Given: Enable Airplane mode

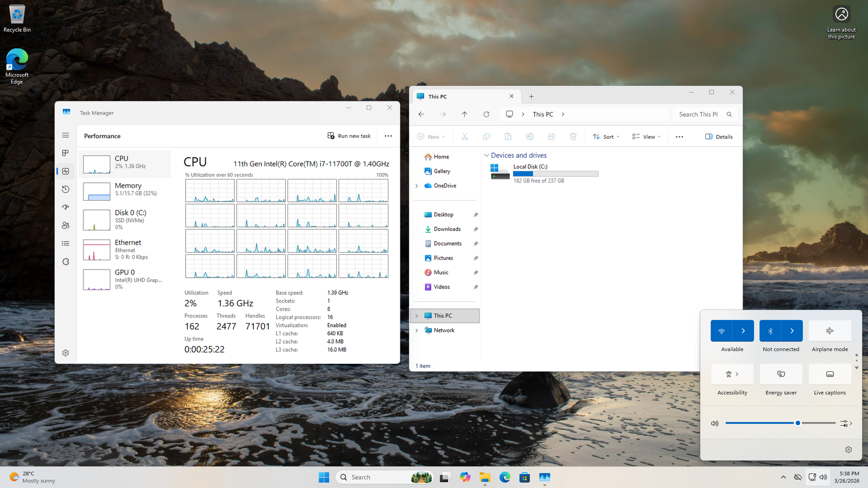Looking at the screenshot, I should click(829, 331).
